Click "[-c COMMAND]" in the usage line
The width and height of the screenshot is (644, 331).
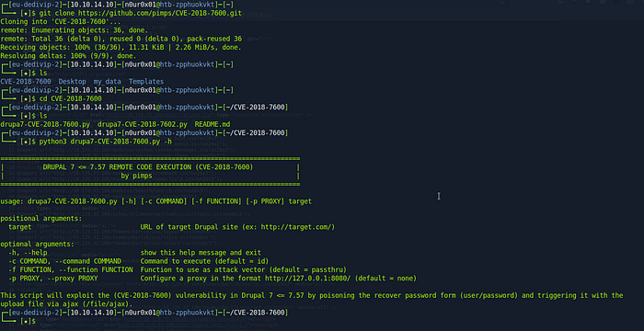[x=164, y=201]
